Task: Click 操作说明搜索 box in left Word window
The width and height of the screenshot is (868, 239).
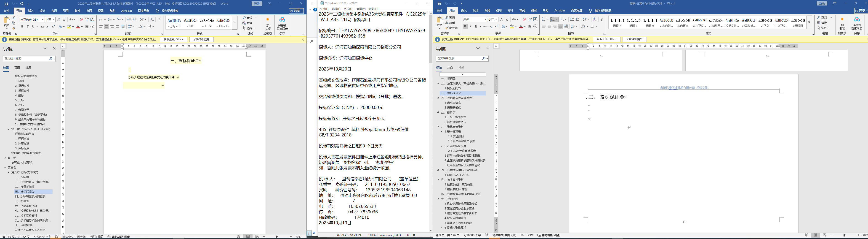Action: (x=170, y=11)
